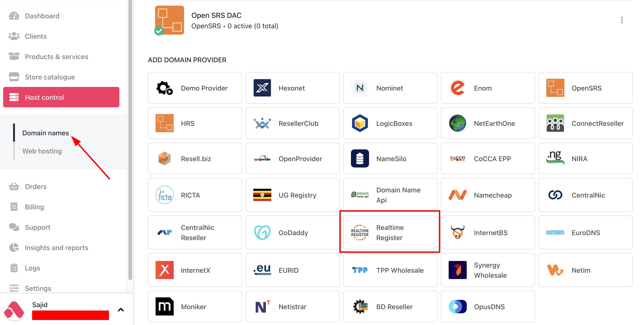Add the Realtime Register provider

(390, 232)
